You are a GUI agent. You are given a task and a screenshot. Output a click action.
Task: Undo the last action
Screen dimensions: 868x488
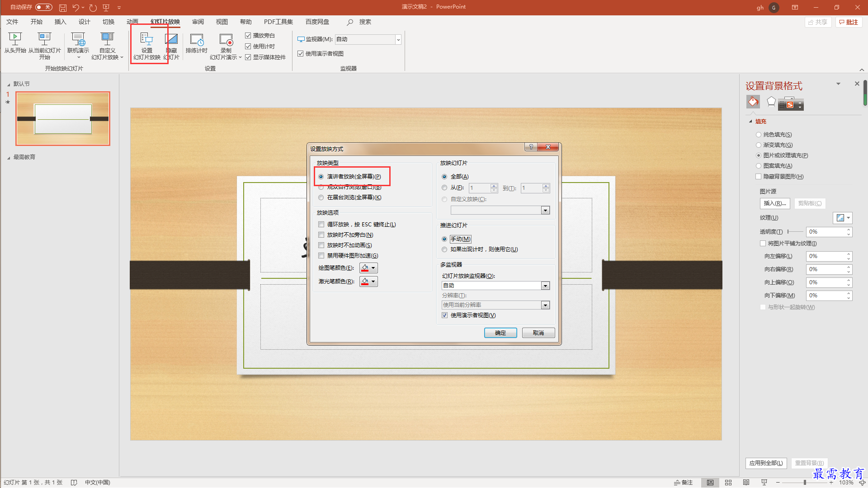tap(76, 8)
